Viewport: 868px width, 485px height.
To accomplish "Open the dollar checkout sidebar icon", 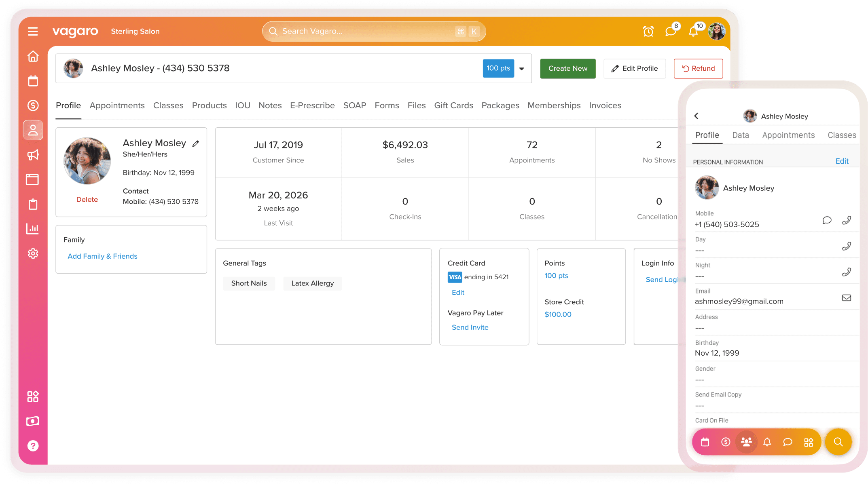I will (x=33, y=105).
